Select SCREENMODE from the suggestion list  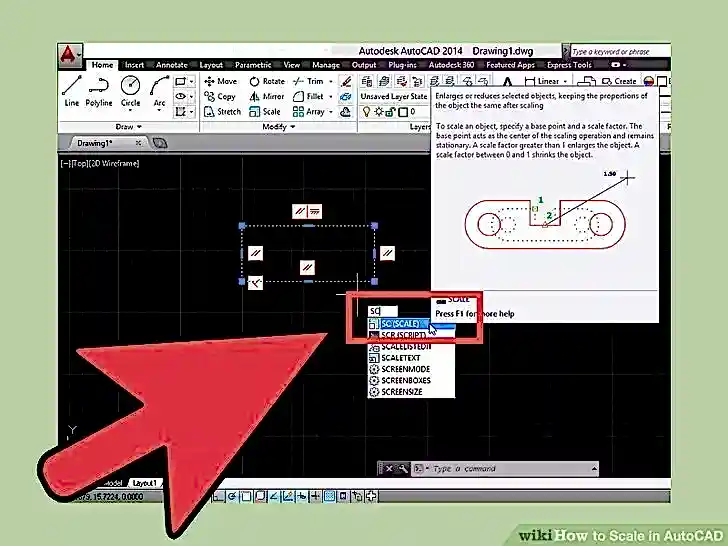411,369
